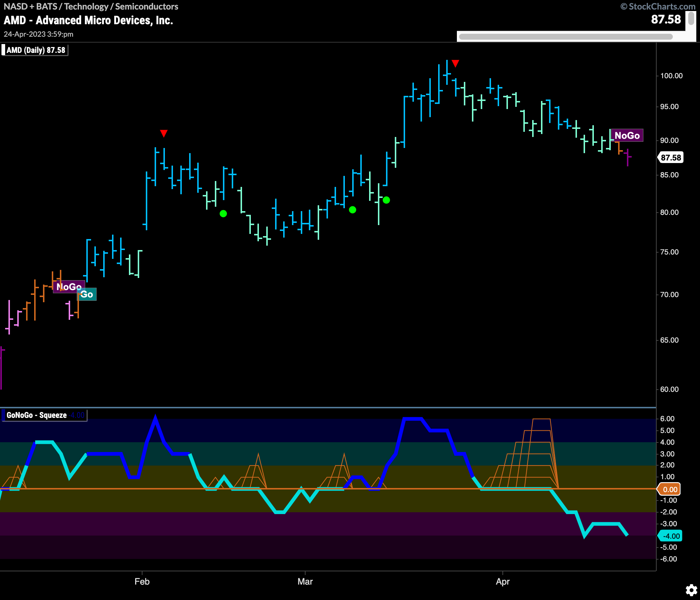
Task: Click the 95.00 price axis label
Action: coord(669,106)
